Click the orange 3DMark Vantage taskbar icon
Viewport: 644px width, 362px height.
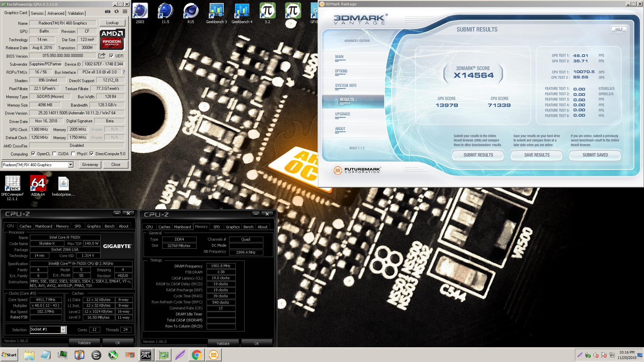213,355
